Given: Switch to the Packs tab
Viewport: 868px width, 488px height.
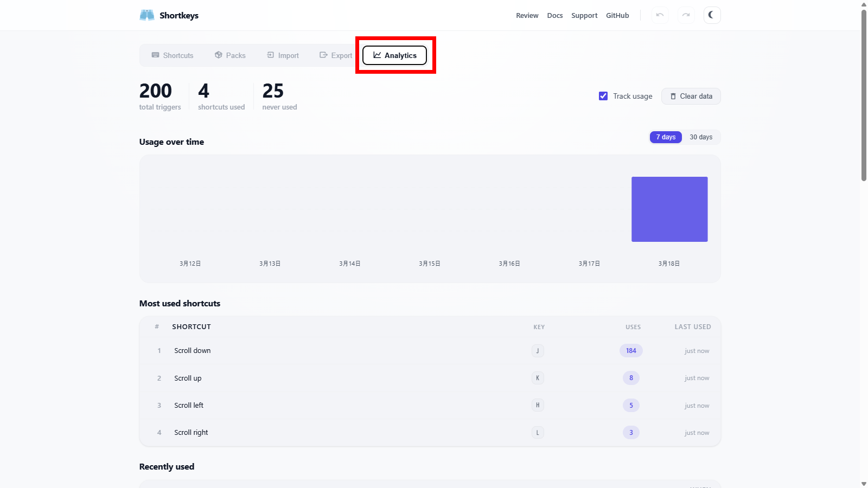Looking at the screenshot, I should click(x=230, y=55).
